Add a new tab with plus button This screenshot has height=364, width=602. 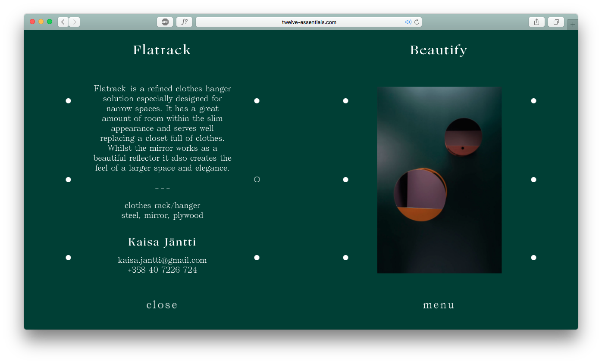tap(573, 25)
